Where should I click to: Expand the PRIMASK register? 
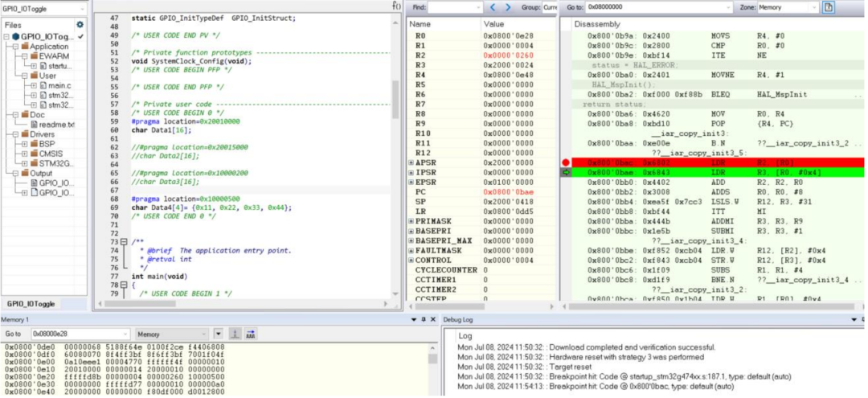(x=411, y=221)
